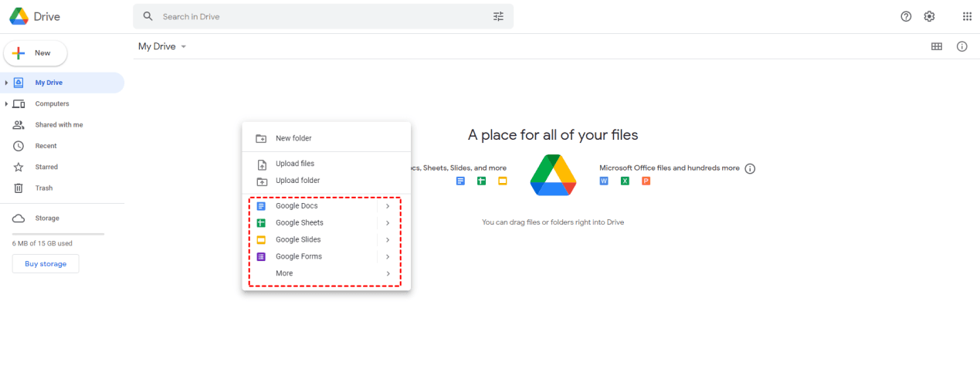Expand the More submenu arrow
The image size is (980, 386).
tap(388, 274)
